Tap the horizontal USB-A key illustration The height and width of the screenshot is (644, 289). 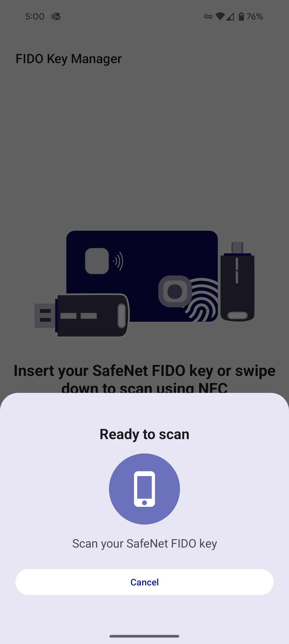pyautogui.click(x=82, y=315)
